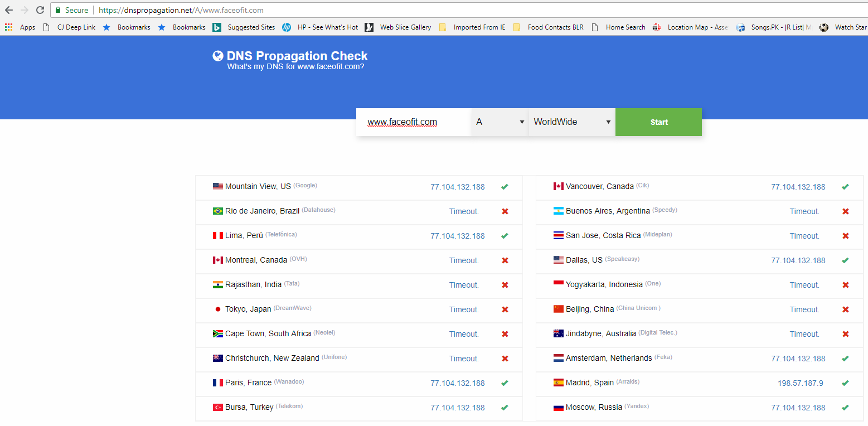Click the green checkmark for Amsterdam, Netherlands

click(845, 359)
